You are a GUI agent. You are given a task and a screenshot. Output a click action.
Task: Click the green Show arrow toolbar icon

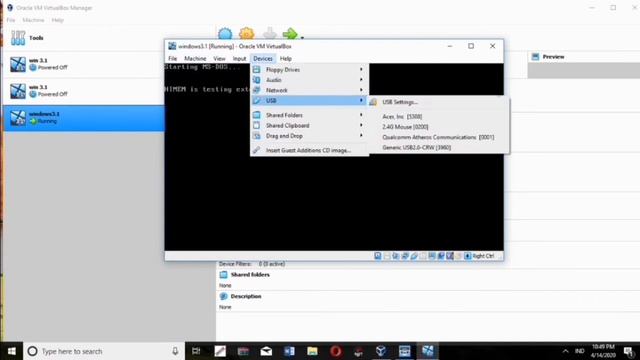coord(290,33)
